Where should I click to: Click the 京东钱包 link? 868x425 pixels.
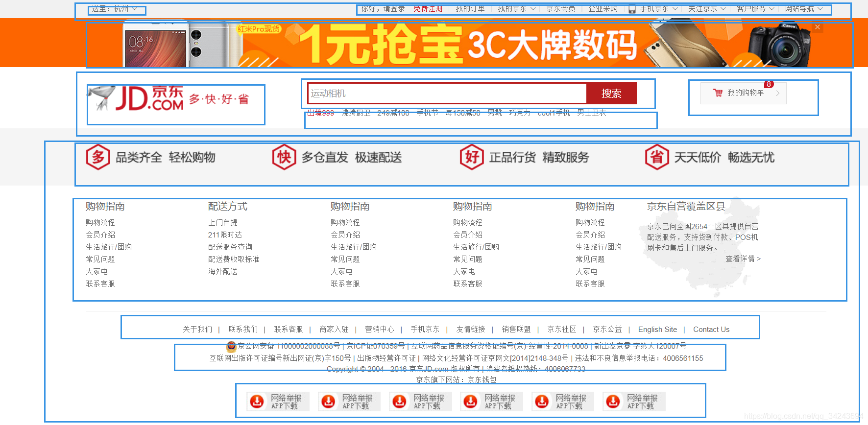point(482,379)
